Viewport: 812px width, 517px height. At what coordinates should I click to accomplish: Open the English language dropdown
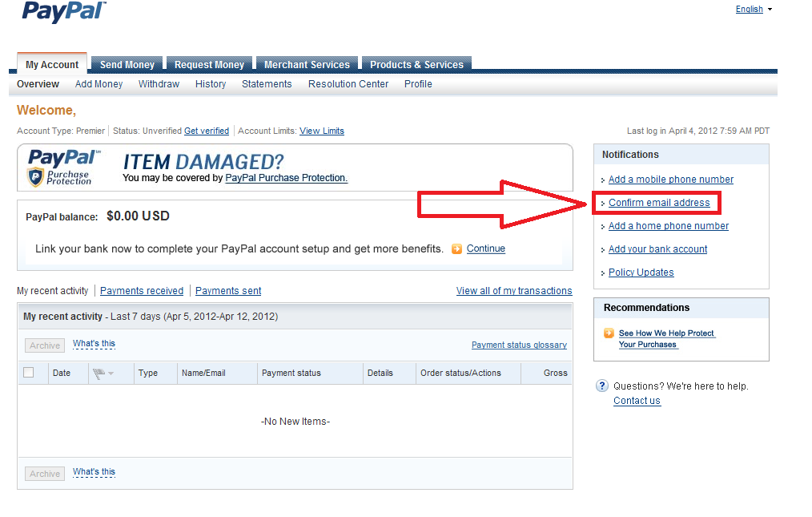tap(754, 10)
